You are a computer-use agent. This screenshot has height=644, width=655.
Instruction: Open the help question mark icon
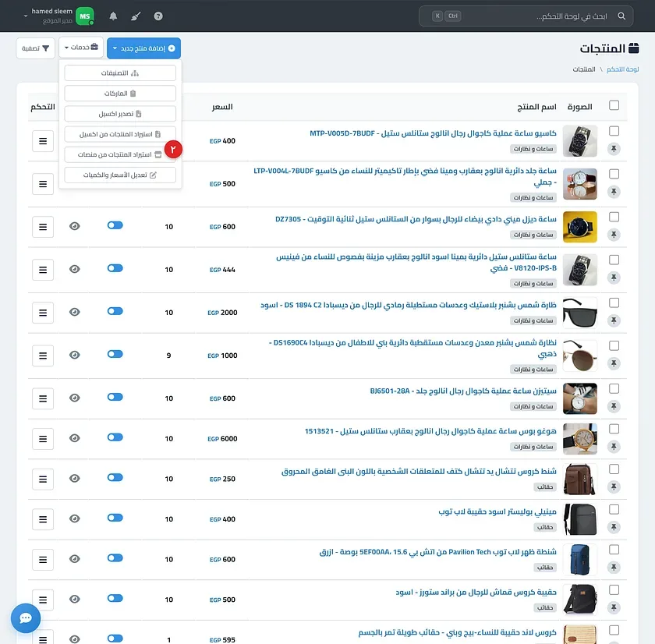pyautogui.click(x=158, y=16)
